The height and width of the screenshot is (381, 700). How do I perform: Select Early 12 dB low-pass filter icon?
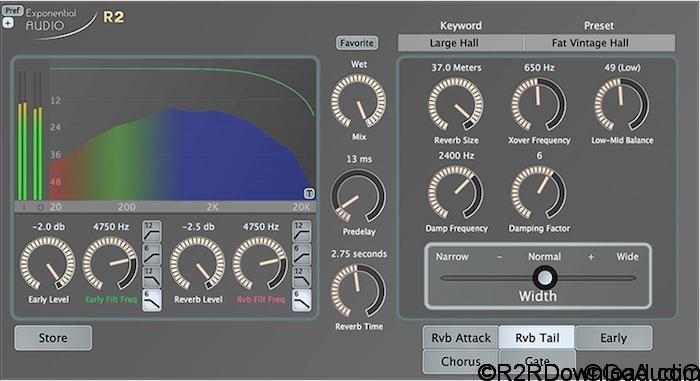(152, 277)
